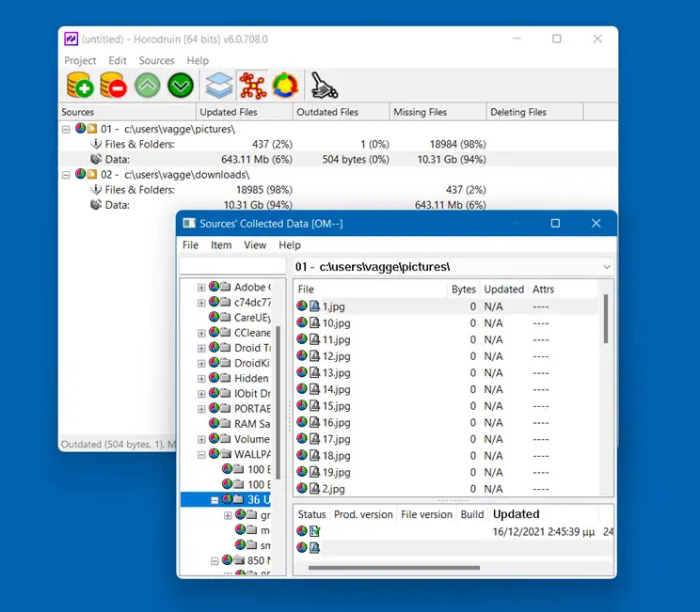This screenshot has width=700, height=612.
Task: Click the pie status icon of source 01
Action: tap(80, 129)
